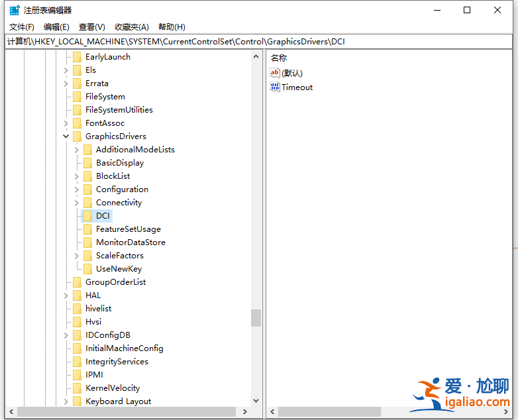Open the 查看(V) menu
Screen dimensions: 518x420
[92, 26]
